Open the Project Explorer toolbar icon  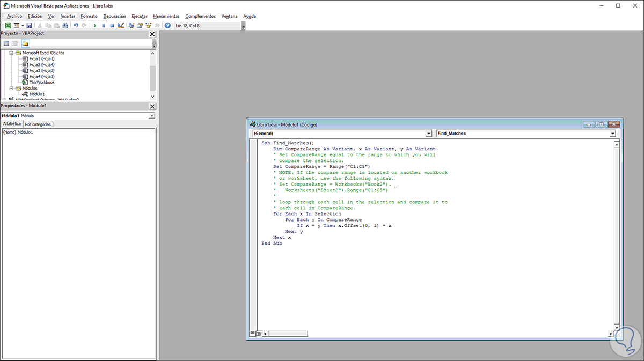131,25
